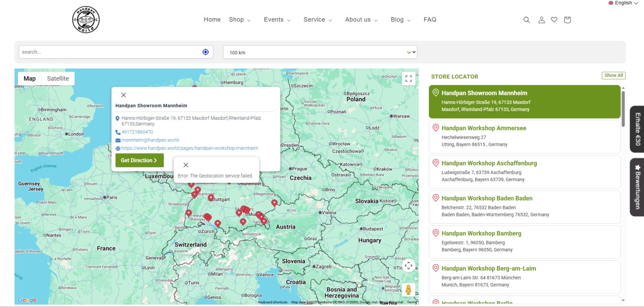Switch the map to Map view
Viewport: 644px width, 307px height.
point(30,78)
